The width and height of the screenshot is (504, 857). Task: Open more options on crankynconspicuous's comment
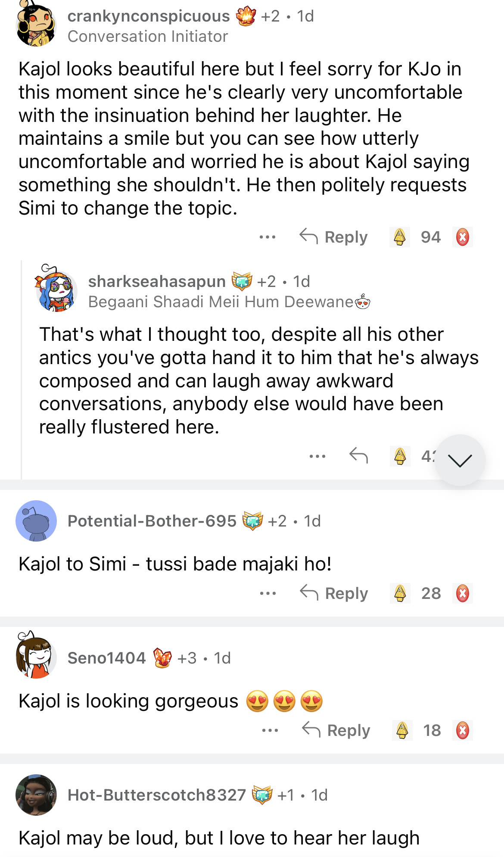[x=268, y=237]
